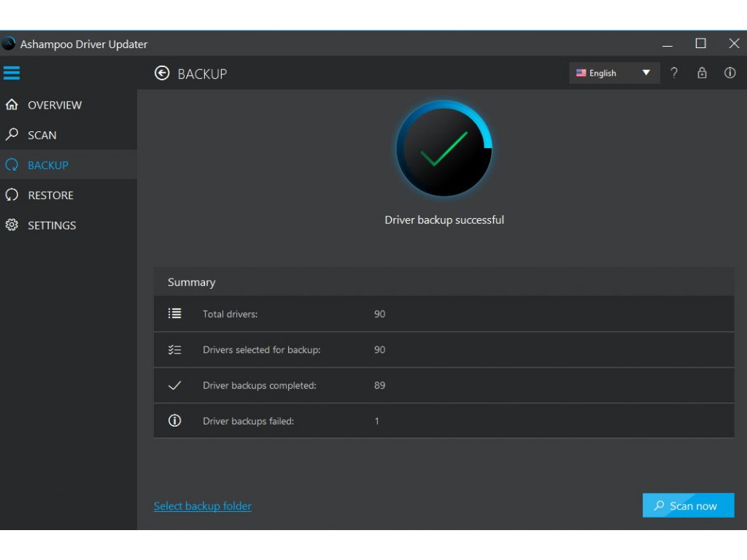Click the 'Driver backup successful' message

pos(444,220)
